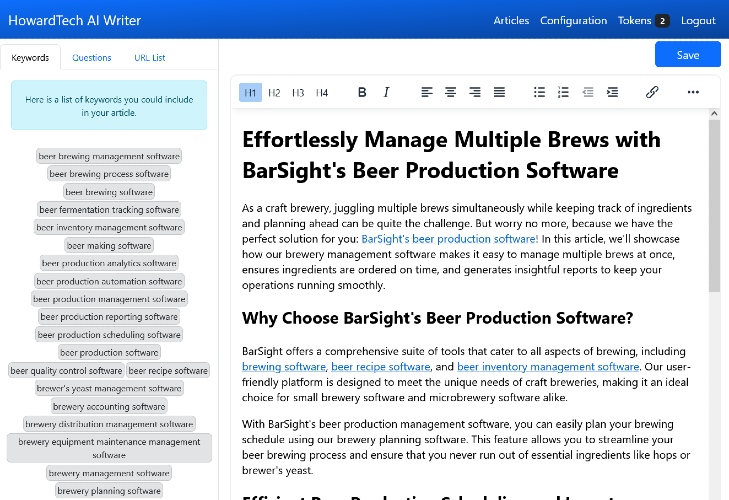Justify the paragraph text
729x500 pixels.
click(x=499, y=92)
